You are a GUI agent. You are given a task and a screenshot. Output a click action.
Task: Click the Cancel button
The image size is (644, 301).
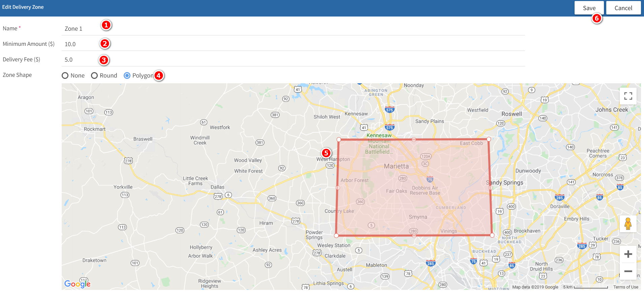pos(623,8)
